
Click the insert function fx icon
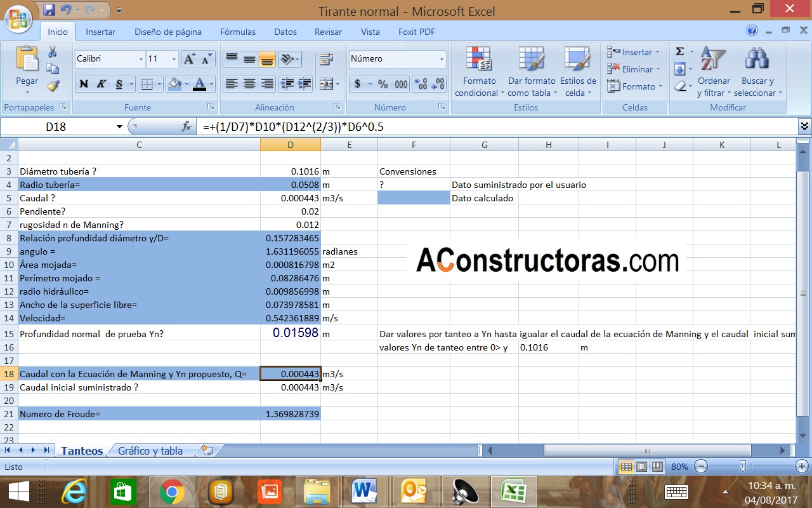(187, 127)
